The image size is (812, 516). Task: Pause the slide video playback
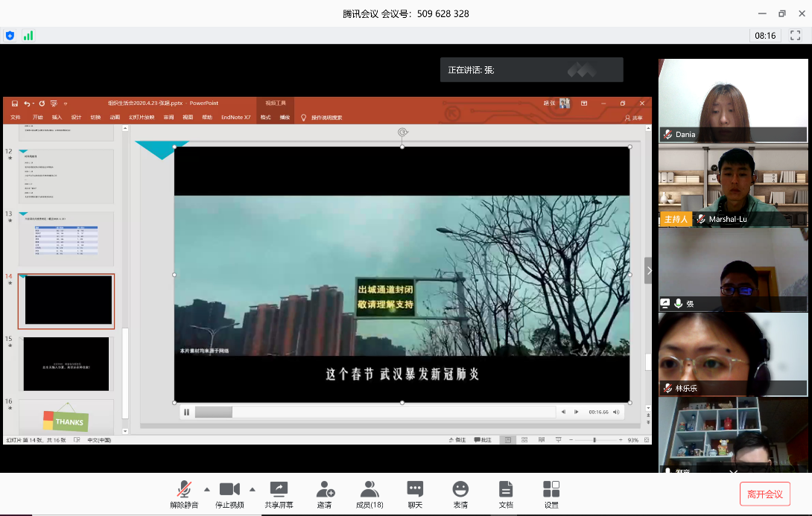click(186, 412)
